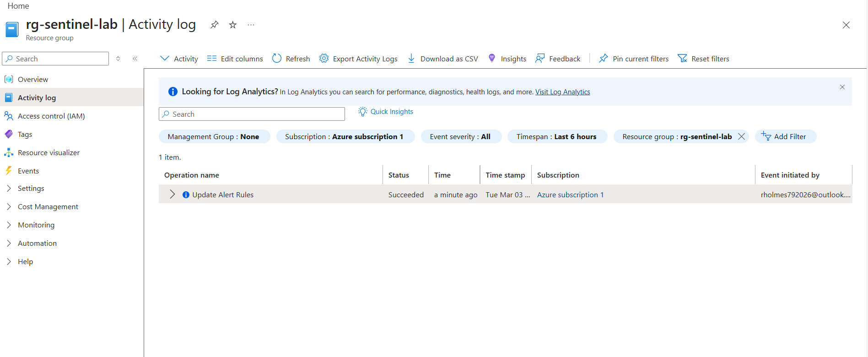This screenshot has height=357, width=868.
Task: Click the Resource visualizer hierarchy icon
Action: pyautogui.click(x=9, y=152)
